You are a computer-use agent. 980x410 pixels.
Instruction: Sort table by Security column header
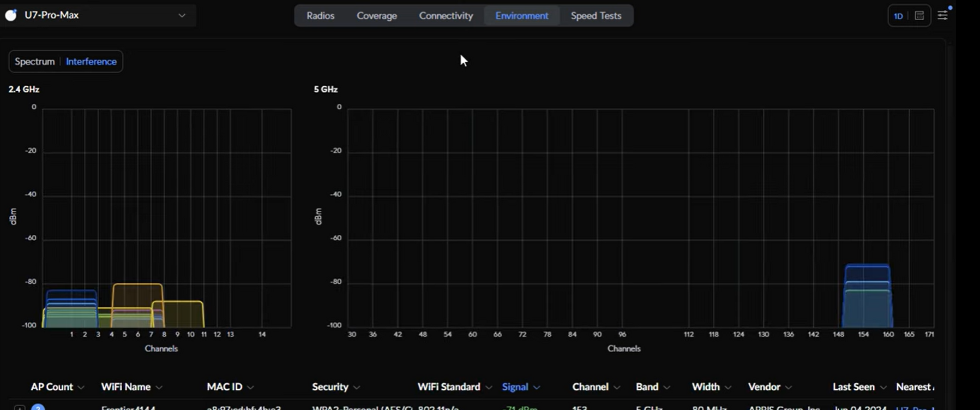[x=330, y=387]
